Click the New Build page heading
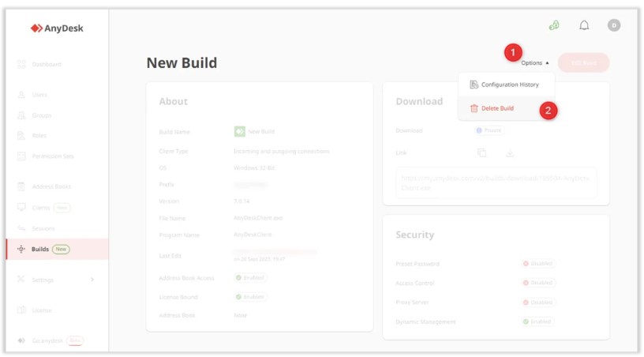Screen dimensions: 644x357 pyautogui.click(x=182, y=63)
